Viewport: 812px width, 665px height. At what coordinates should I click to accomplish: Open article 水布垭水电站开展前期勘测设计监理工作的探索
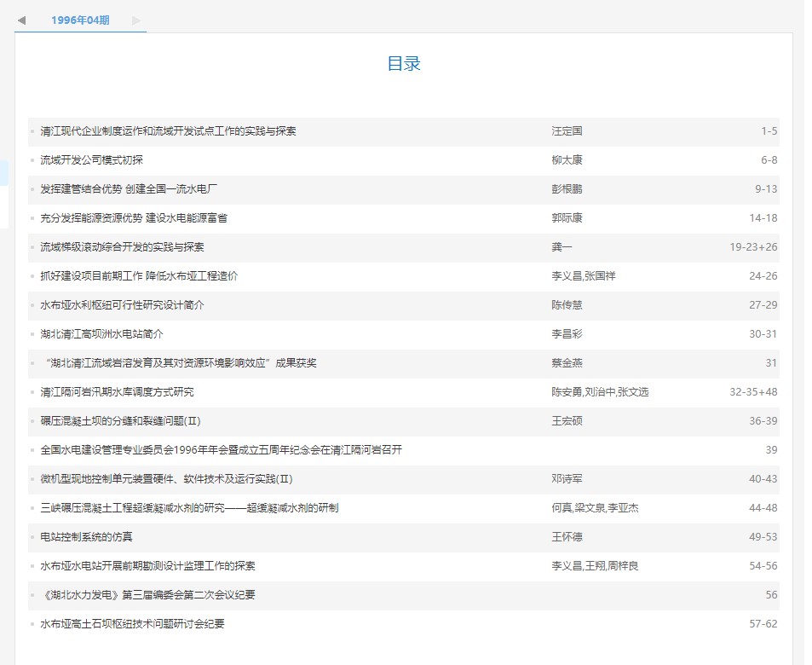148,566
